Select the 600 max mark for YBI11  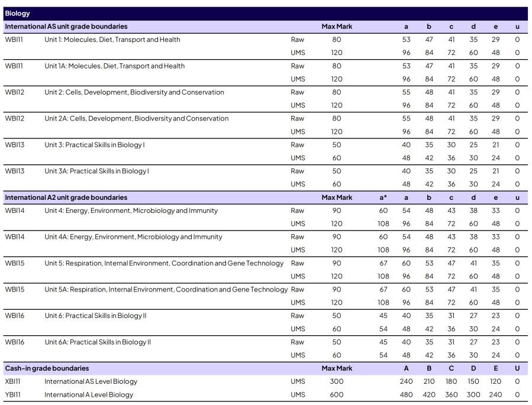(x=336, y=394)
